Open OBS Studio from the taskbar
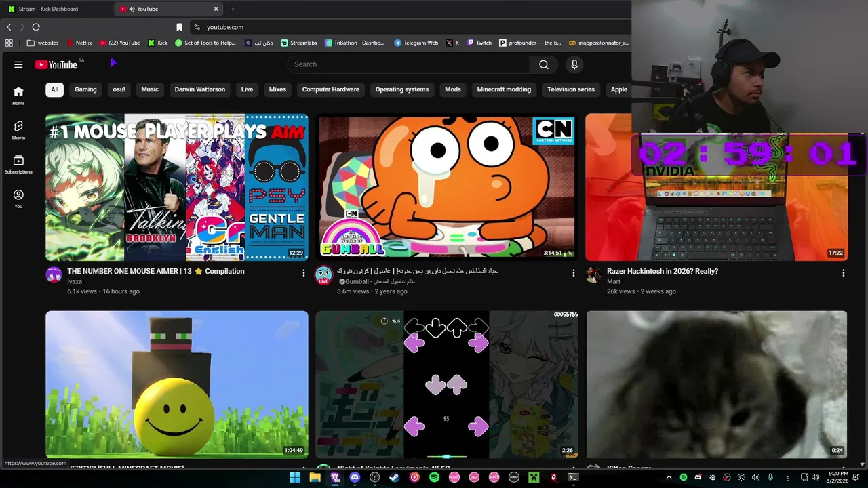This screenshot has height=488, width=868. (374, 477)
